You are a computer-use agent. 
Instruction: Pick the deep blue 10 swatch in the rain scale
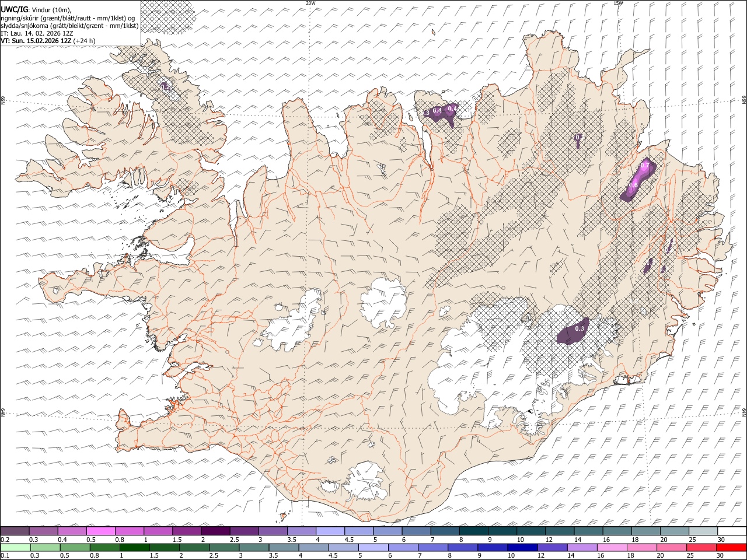point(522,547)
